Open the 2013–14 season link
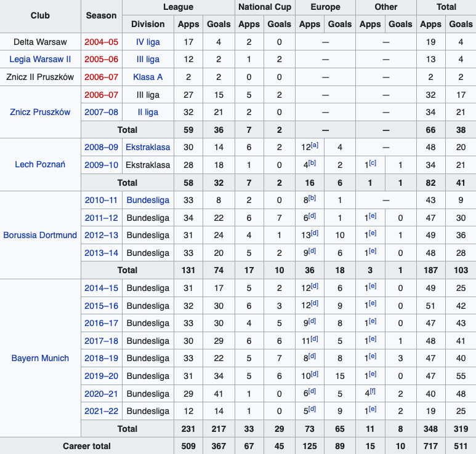This screenshot has height=454, width=476. coord(102,253)
